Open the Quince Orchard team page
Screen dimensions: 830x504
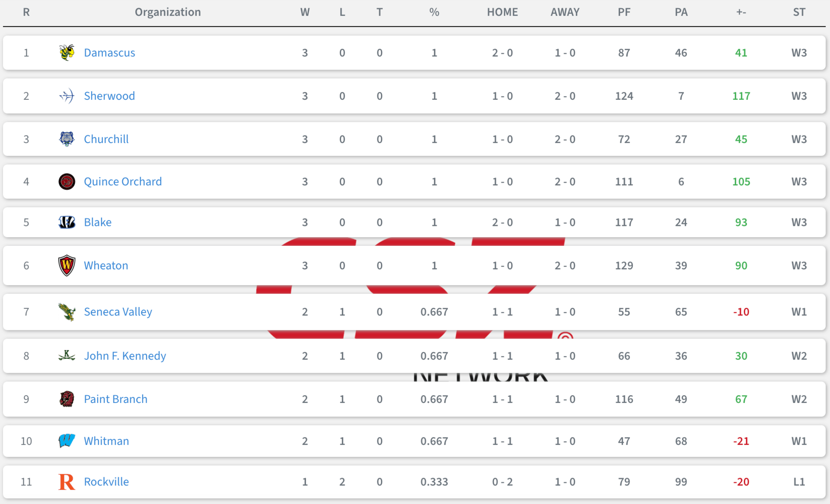pos(123,182)
